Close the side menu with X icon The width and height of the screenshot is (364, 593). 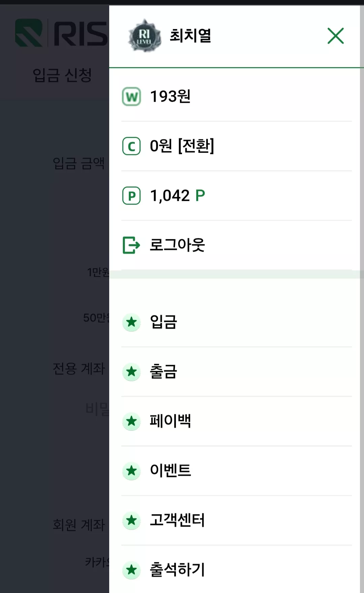click(335, 36)
